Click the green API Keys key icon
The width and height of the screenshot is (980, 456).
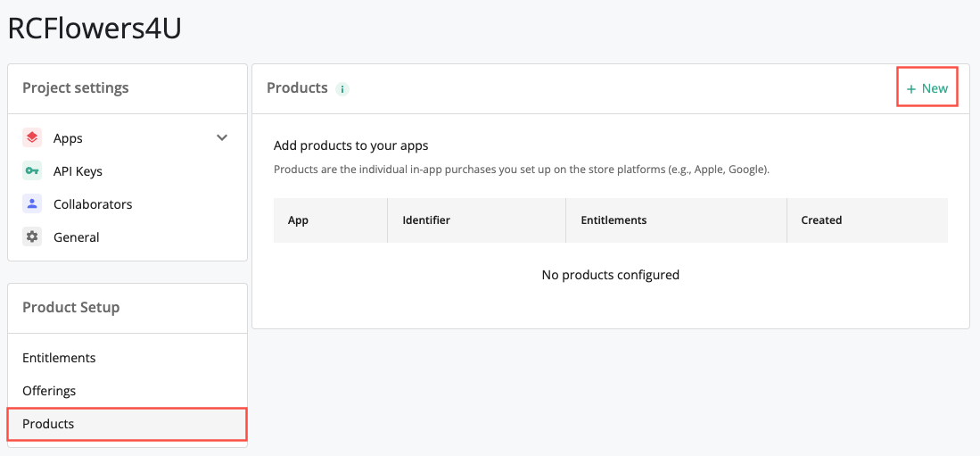(x=32, y=171)
